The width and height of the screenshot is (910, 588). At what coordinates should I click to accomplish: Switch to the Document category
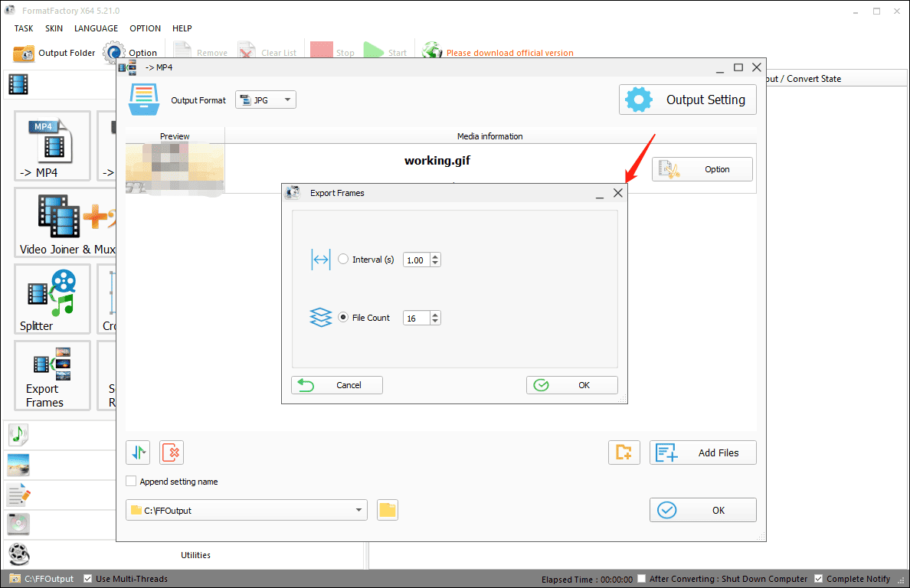tap(18, 495)
